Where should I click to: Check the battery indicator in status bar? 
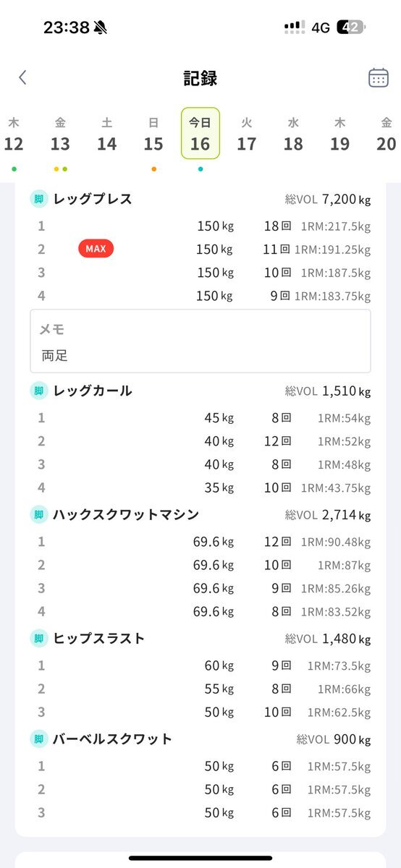[x=351, y=27]
